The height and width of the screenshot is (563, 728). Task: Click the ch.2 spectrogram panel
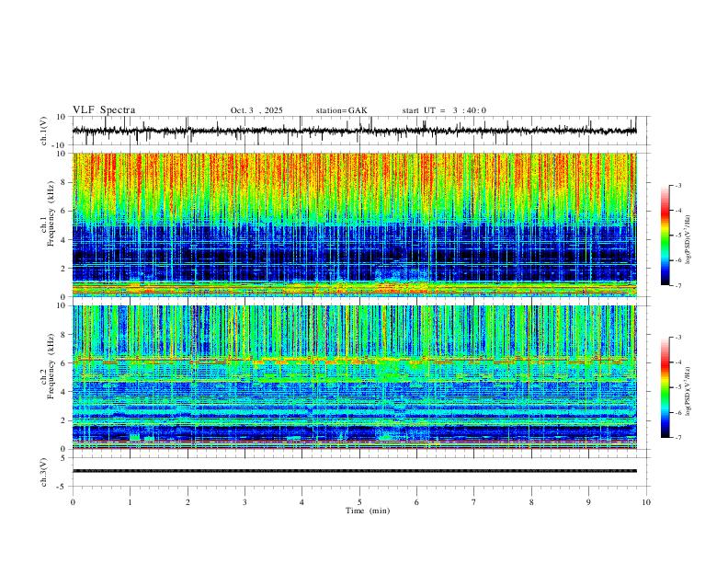click(355, 377)
